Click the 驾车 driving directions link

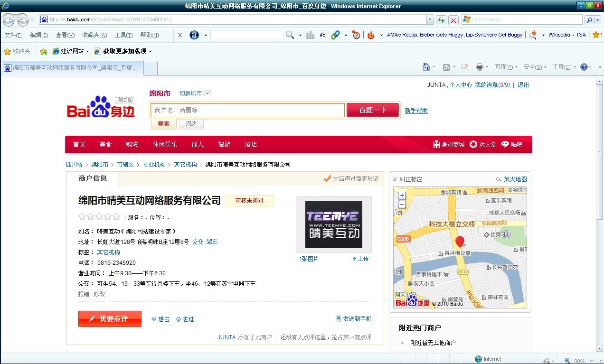point(212,242)
